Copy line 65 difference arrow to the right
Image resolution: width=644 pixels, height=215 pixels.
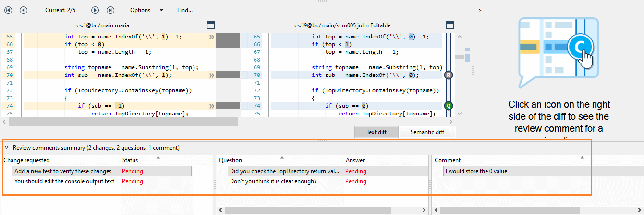[x=212, y=37]
